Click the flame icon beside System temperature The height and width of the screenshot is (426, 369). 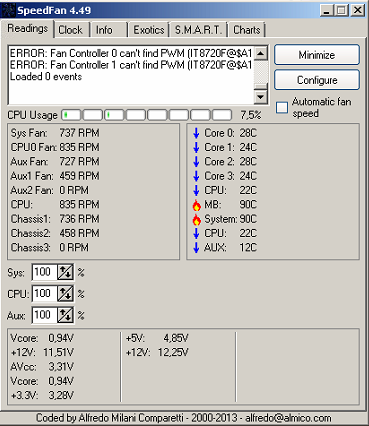(197, 219)
